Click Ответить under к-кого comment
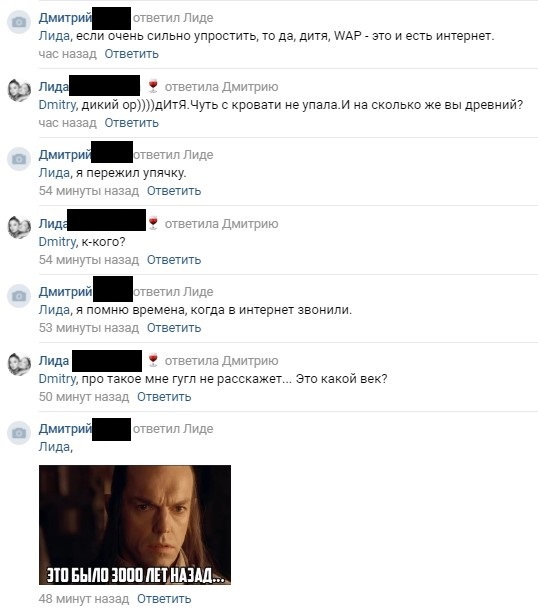Image resolution: width=538 pixels, height=613 pixels. point(174,260)
